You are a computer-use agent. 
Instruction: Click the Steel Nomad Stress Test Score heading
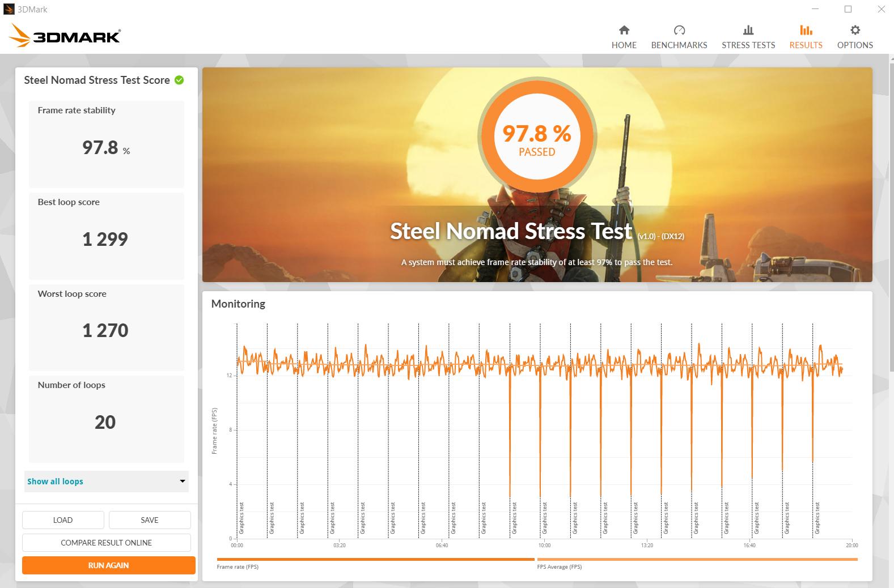coord(97,80)
